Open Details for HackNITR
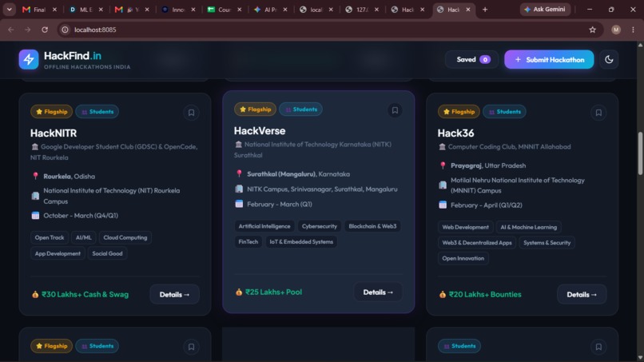 click(174, 295)
